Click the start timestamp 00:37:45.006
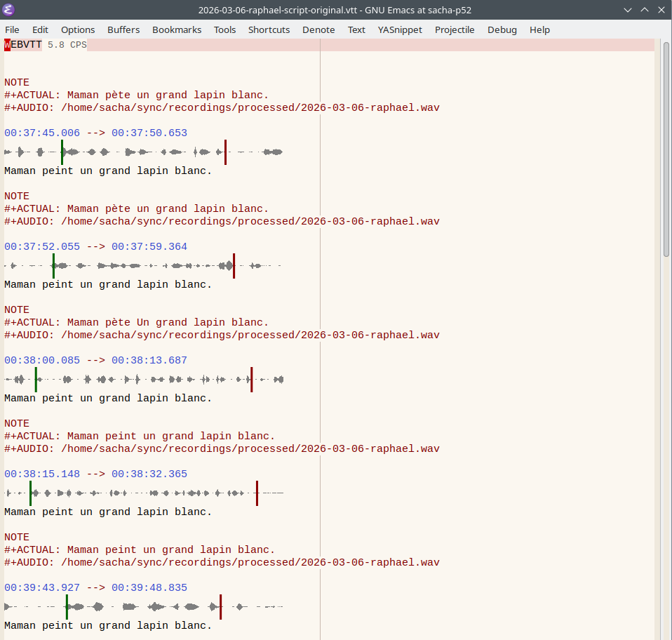 pos(42,133)
